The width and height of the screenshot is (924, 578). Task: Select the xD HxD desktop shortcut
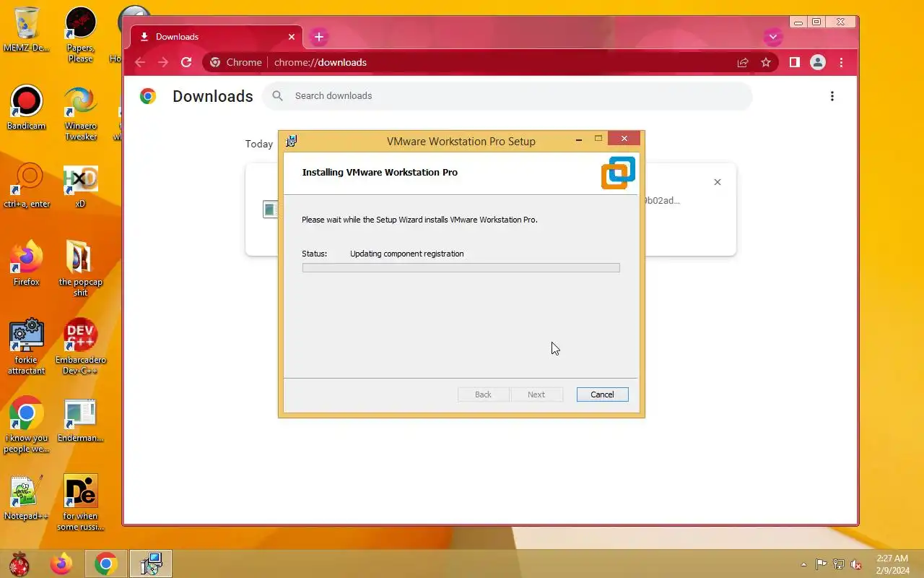[80, 186]
